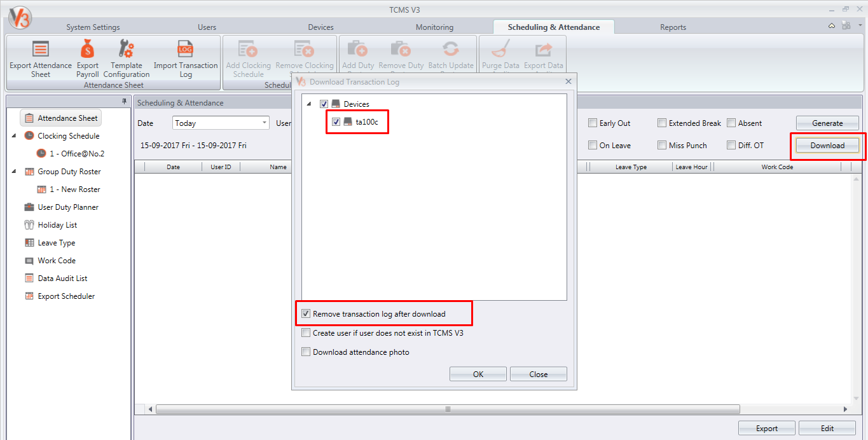868x440 pixels.
Task: Select Group Duty Roster node
Action: [62, 172]
